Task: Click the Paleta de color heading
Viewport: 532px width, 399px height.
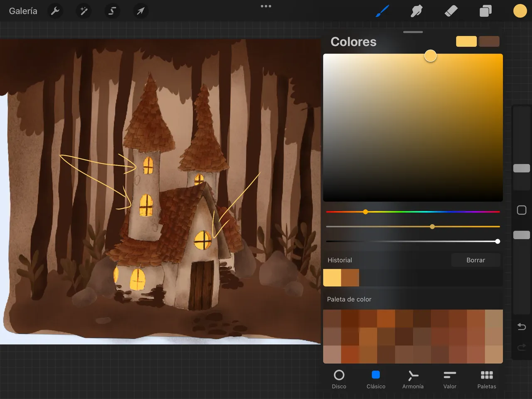Action: [x=349, y=299]
